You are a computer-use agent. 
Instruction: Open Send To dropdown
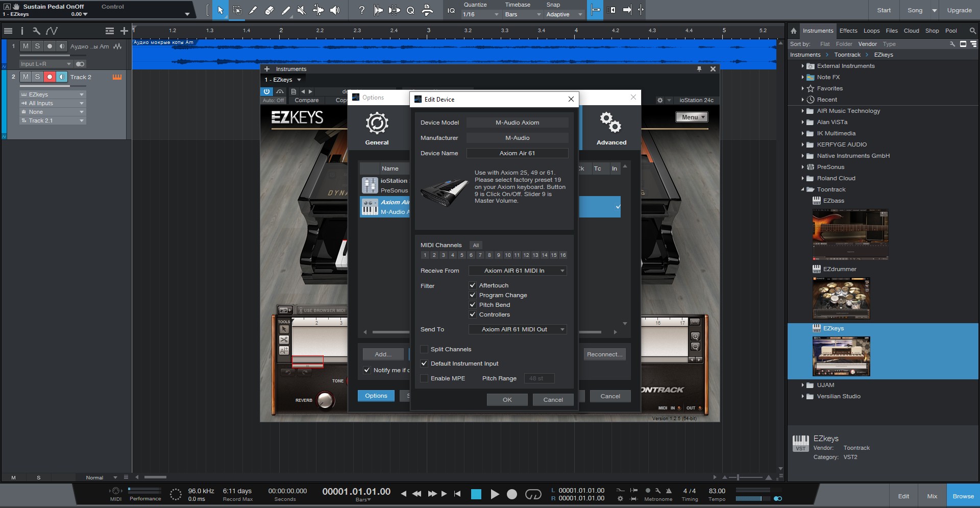click(x=518, y=329)
